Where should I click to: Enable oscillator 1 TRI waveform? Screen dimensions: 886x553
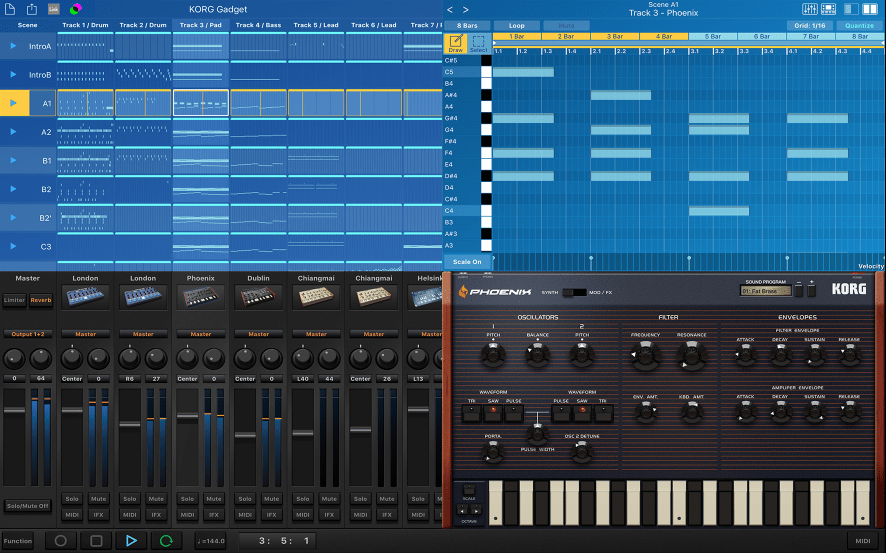point(471,414)
